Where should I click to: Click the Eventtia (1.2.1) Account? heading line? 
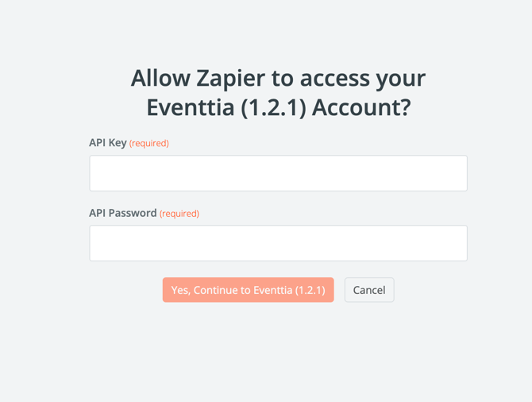pos(278,107)
